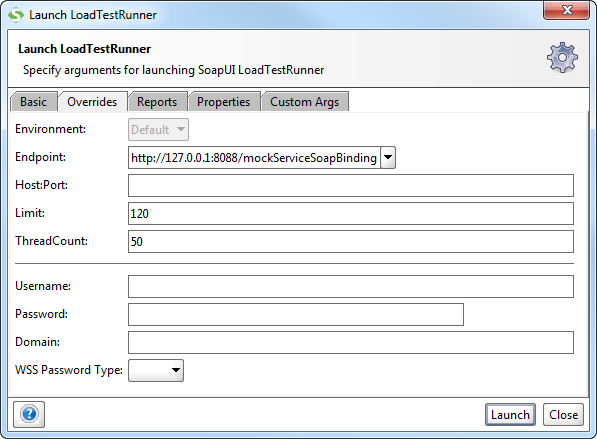Click the ThreadCount field containing 50
The height and width of the screenshot is (439, 597).
click(351, 241)
